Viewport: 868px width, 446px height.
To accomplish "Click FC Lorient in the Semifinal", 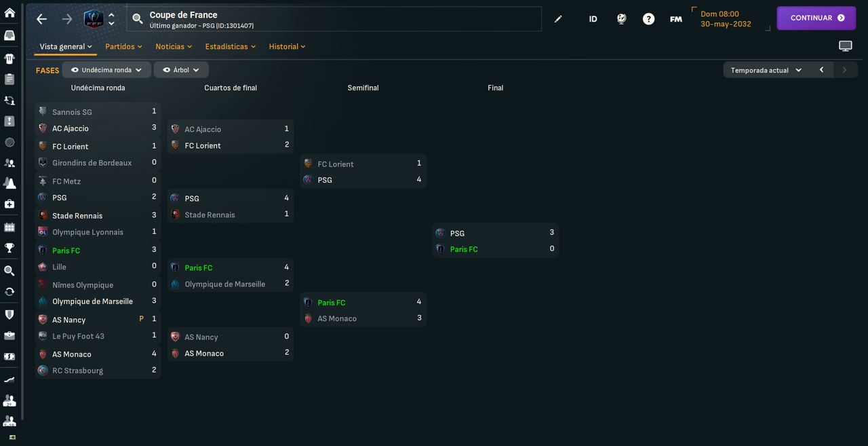I will [336, 164].
